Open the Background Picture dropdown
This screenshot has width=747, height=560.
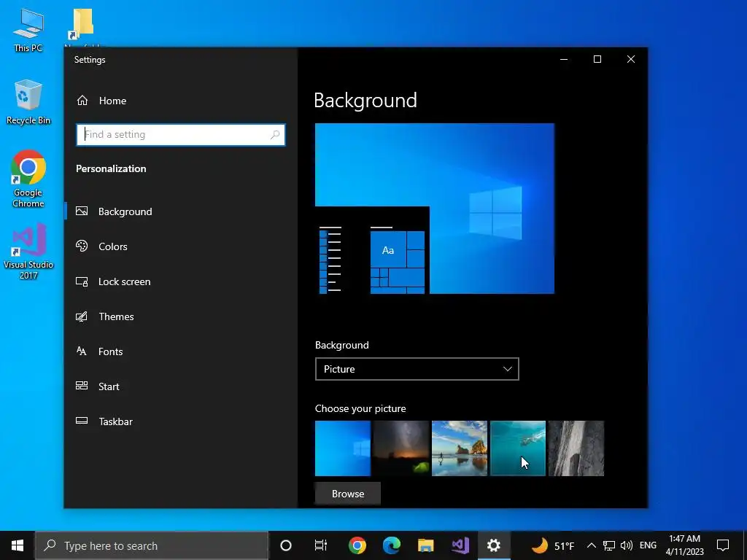pyautogui.click(x=417, y=369)
